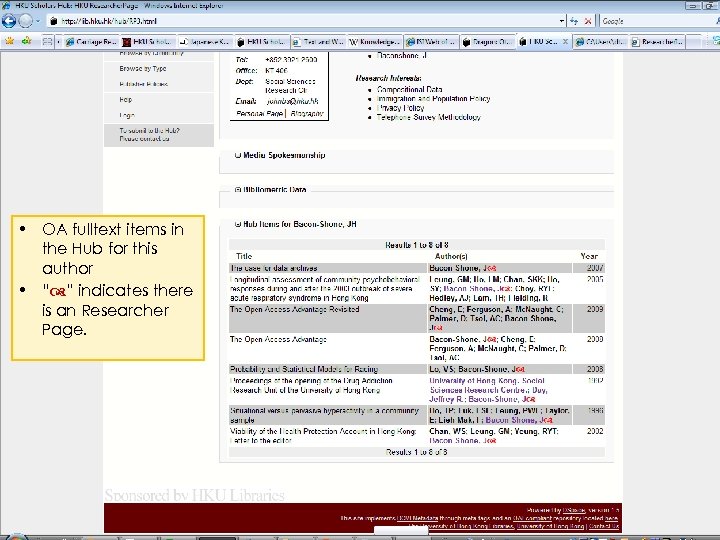
Task: Switch to the Knowledge... Wikipedia tab
Action: (x=375, y=42)
